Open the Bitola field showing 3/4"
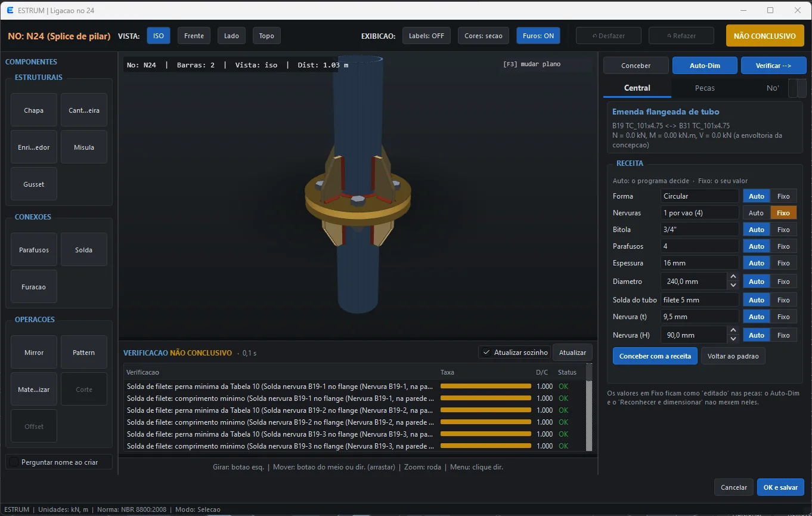 (700, 230)
